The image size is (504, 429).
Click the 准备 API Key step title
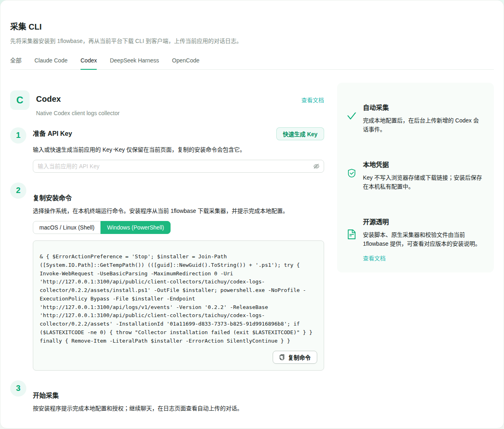tap(52, 133)
